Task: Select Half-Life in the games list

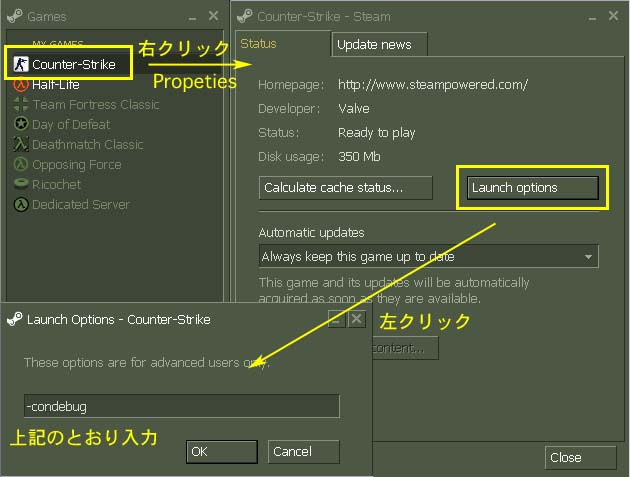Action: click(56, 84)
